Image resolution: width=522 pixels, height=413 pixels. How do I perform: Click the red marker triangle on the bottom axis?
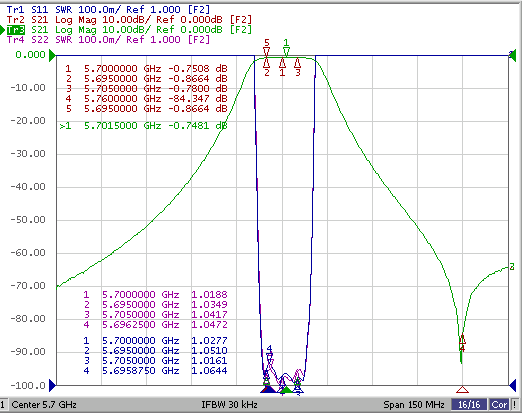click(462, 390)
